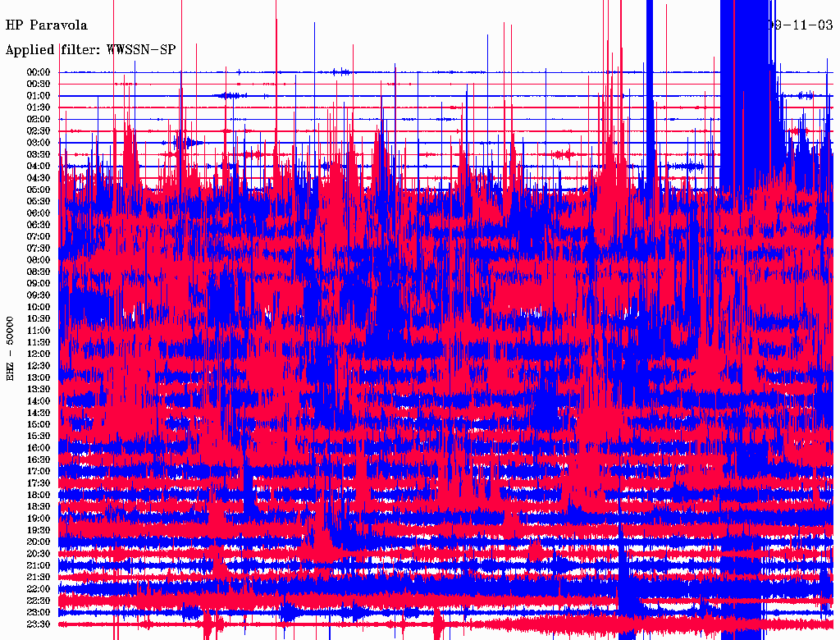Select the 07:00 time row label
Image resolution: width=840 pixels, height=640 pixels.
point(39,237)
